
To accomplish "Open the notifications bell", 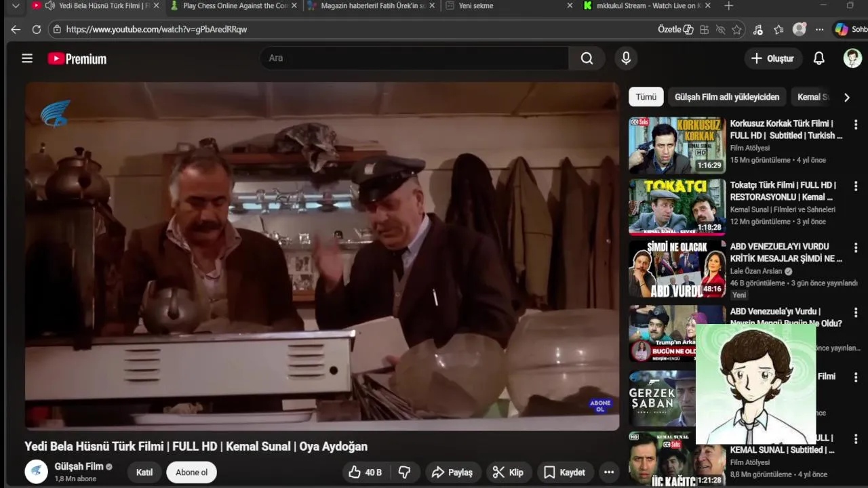I will coord(818,58).
